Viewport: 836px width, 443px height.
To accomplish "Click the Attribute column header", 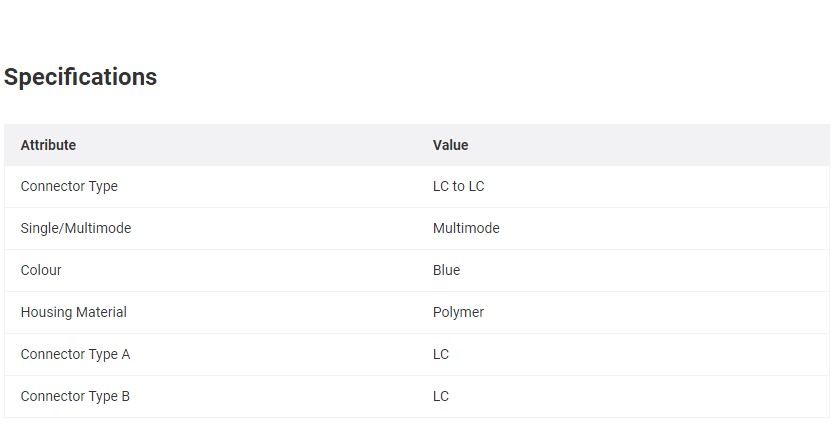I will (48, 145).
